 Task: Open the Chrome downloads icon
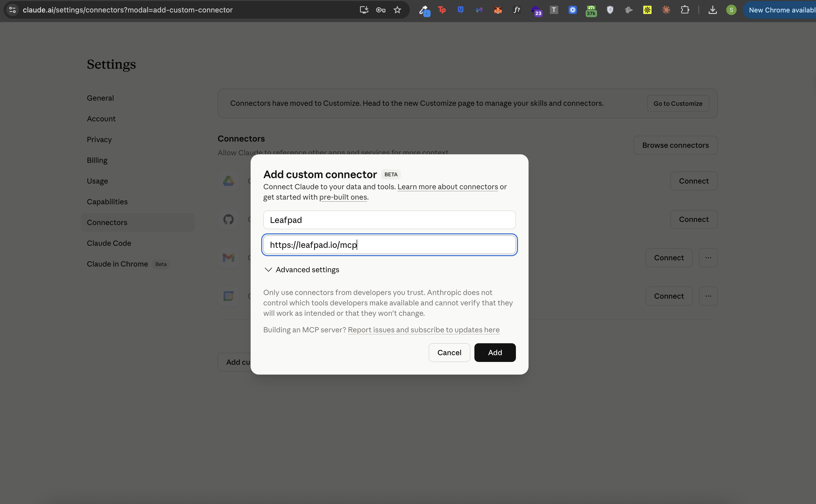[x=713, y=10]
